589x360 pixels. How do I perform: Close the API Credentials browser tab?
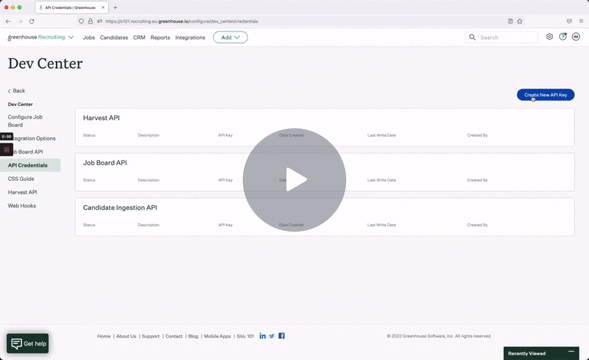point(103,8)
